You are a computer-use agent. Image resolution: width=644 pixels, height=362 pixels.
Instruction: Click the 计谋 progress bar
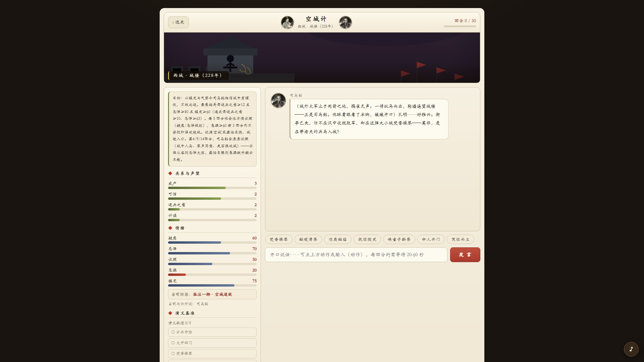coord(212,220)
